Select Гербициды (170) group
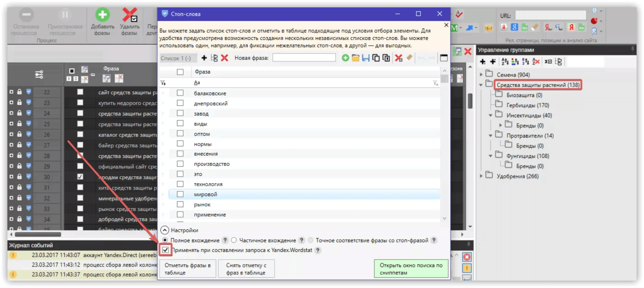Viewport: 644px width, 288px height. (x=528, y=105)
